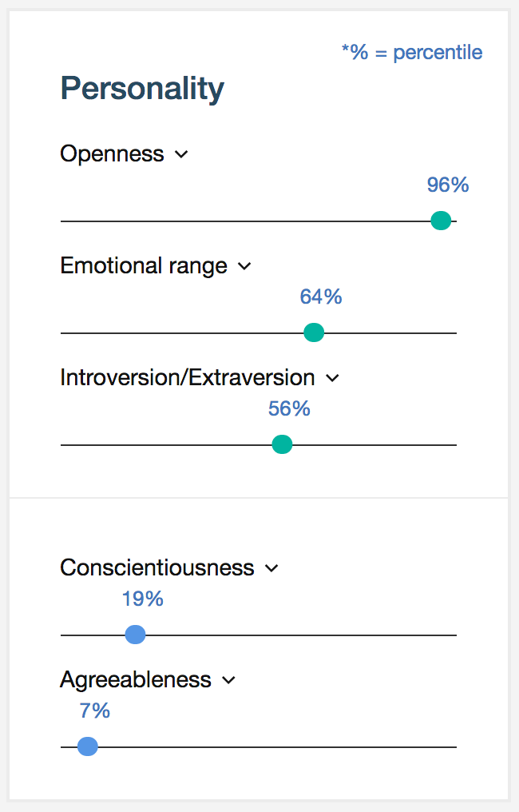The height and width of the screenshot is (812, 519).
Task: Click the Agreeableness trait label
Action: click(x=136, y=679)
